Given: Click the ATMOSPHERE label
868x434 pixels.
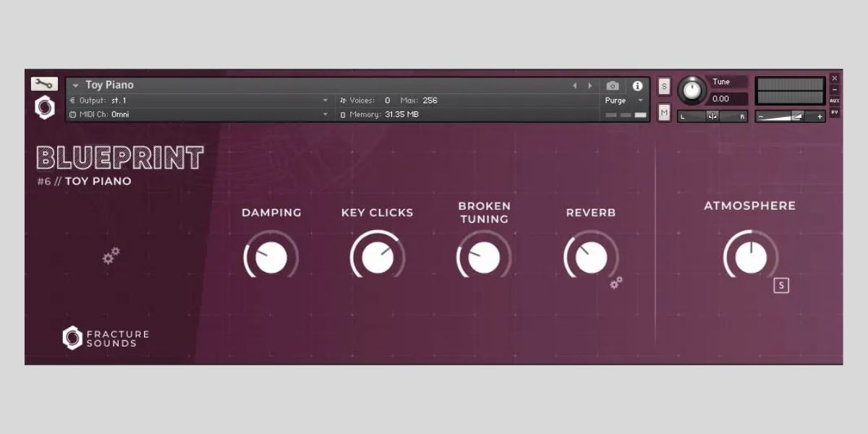Looking at the screenshot, I should (750, 206).
